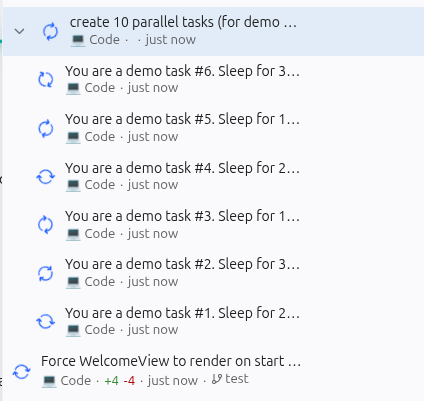Click the running status icon for demo task #3

pyautogui.click(x=46, y=225)
